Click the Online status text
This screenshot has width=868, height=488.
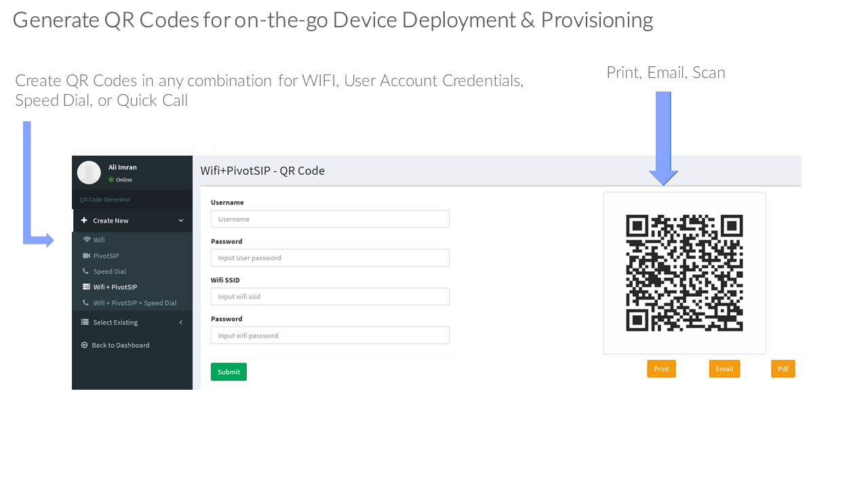click(124, 180)
